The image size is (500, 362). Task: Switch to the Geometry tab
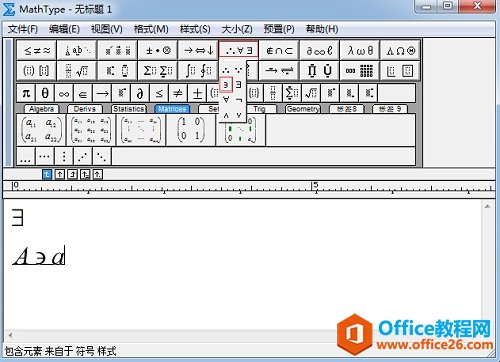[303, 109]
